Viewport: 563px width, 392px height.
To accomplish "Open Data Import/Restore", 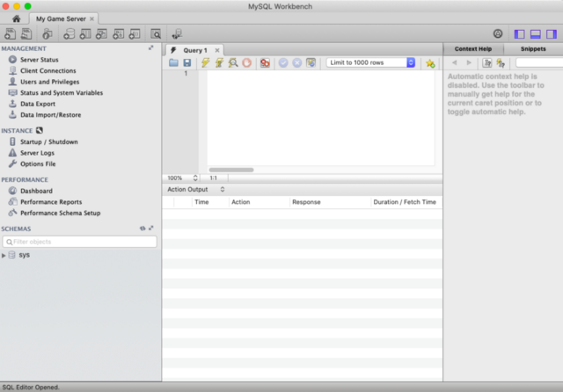I will pyautogui.click(x=51, y=115).
